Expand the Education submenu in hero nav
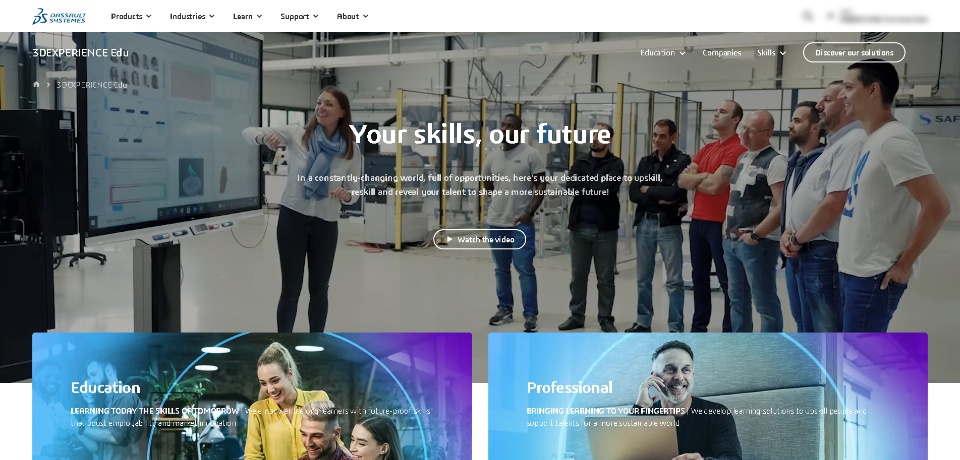 pyautogui.click(x=662, y=53)
